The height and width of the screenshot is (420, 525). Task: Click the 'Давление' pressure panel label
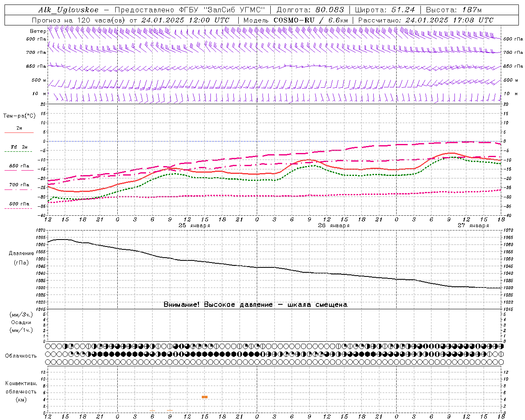tap(21, 253)
